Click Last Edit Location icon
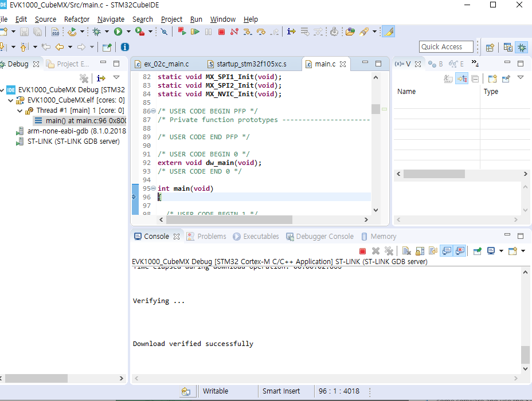Viewport: 532px width, 401px height. 46,47
